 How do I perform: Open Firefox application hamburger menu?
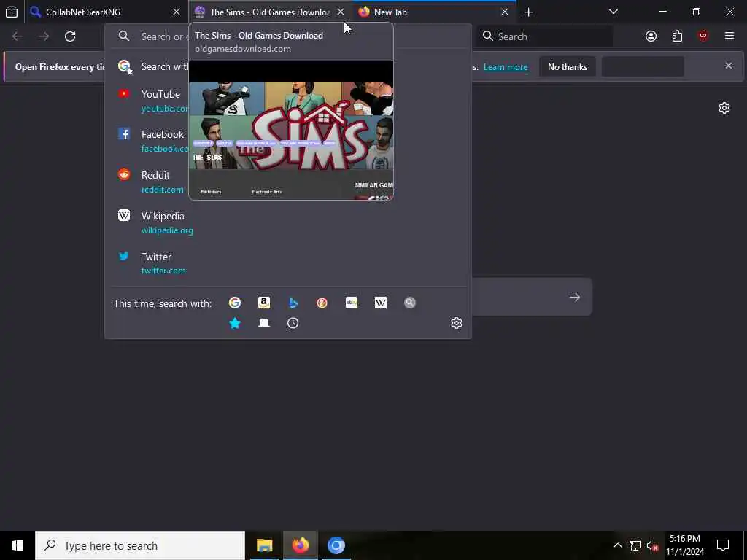[729, 36]
